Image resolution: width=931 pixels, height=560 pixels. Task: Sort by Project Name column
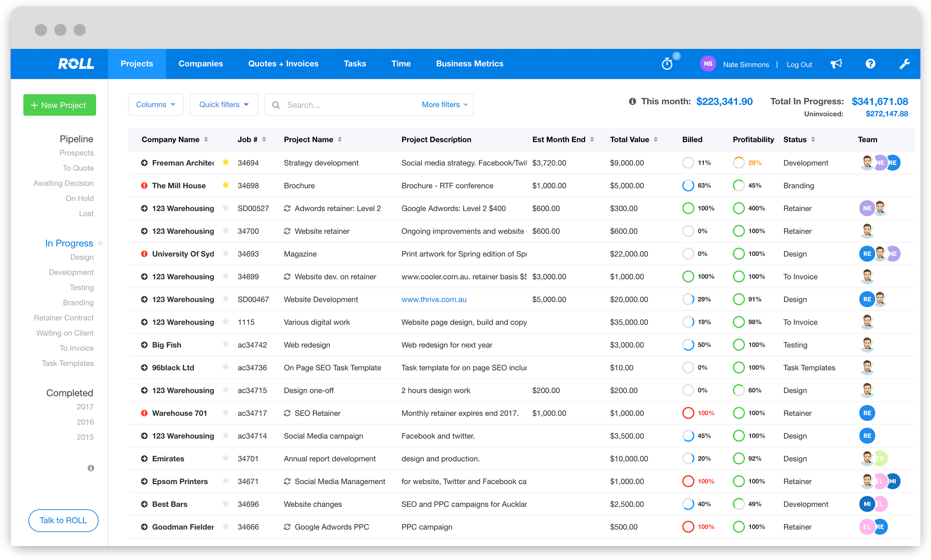tap(340, 139)
